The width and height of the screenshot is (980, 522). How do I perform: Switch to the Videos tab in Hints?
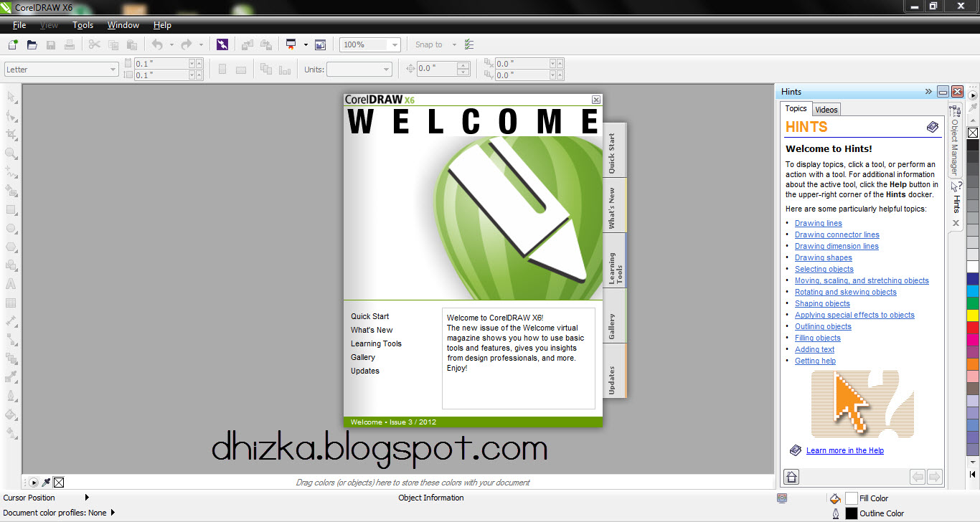pyautogui.click(x=826, y=110)
